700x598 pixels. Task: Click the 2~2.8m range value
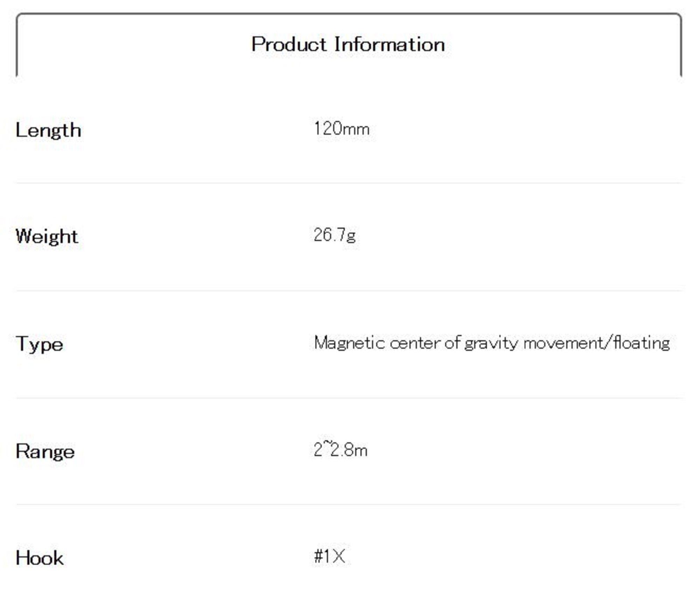[x=341, y=450]
